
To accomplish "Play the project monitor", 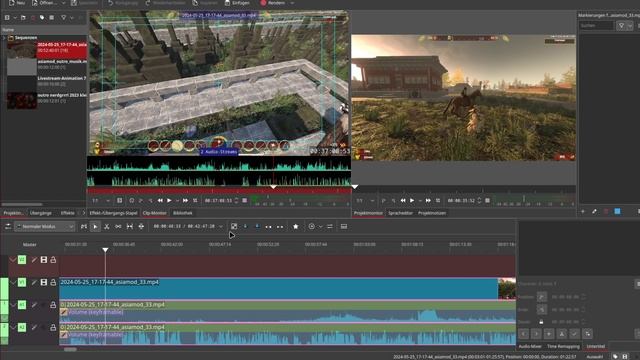I will pos(412,200).
